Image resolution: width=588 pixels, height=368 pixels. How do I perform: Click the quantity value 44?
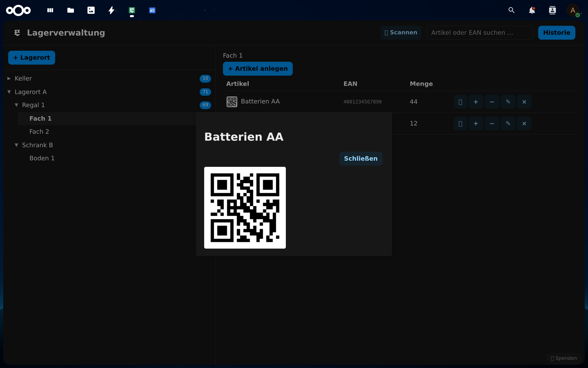[x=413, y=102]
